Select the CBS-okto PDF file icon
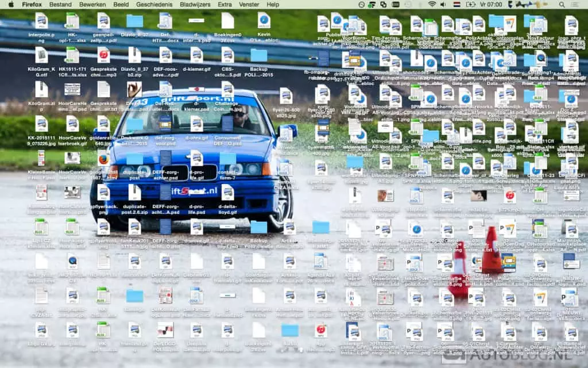The height and width of the screenshot is (368, 588). 227,55
